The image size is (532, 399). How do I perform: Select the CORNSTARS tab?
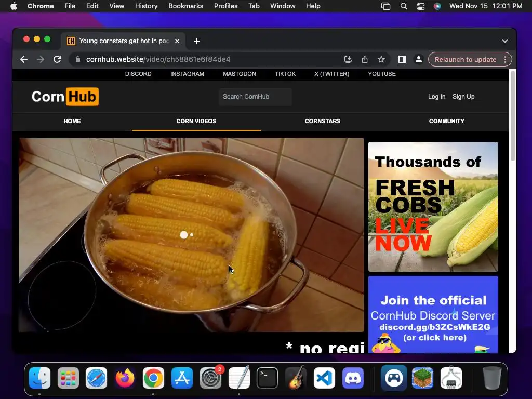322,121
